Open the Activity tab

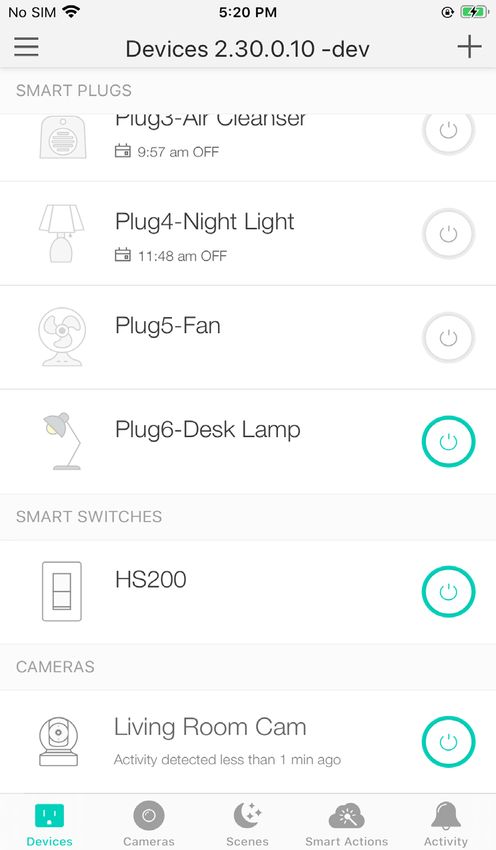point(446,824)
